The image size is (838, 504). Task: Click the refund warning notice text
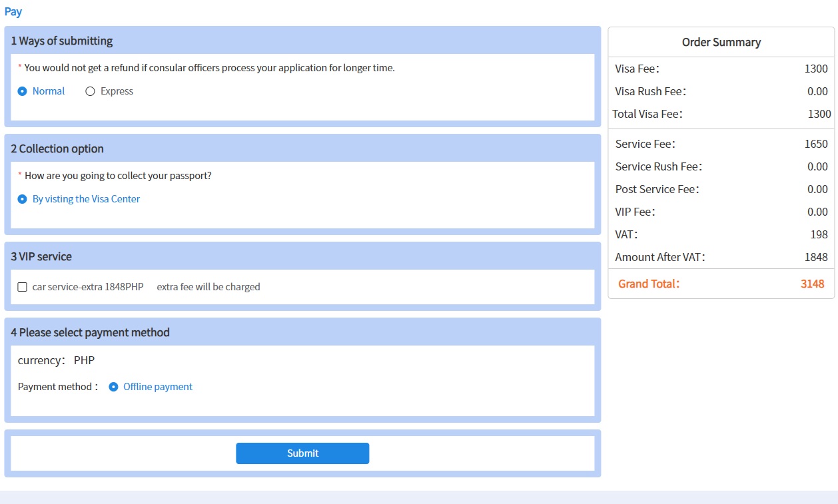coord(209,67)
